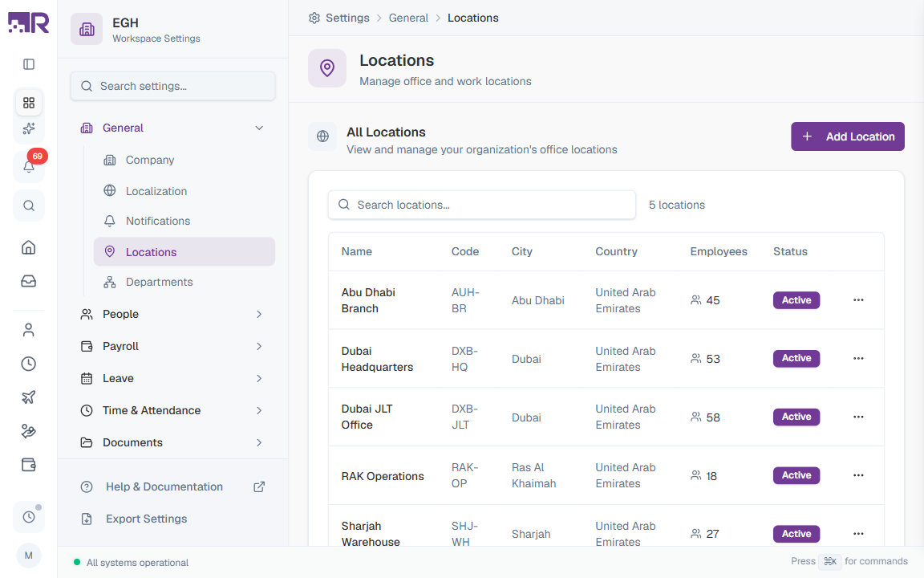Click Active badge for Abu Dhabi Branch
This screenshot has height=578, width=924.
pyautogui.click(x=796, y=300)
